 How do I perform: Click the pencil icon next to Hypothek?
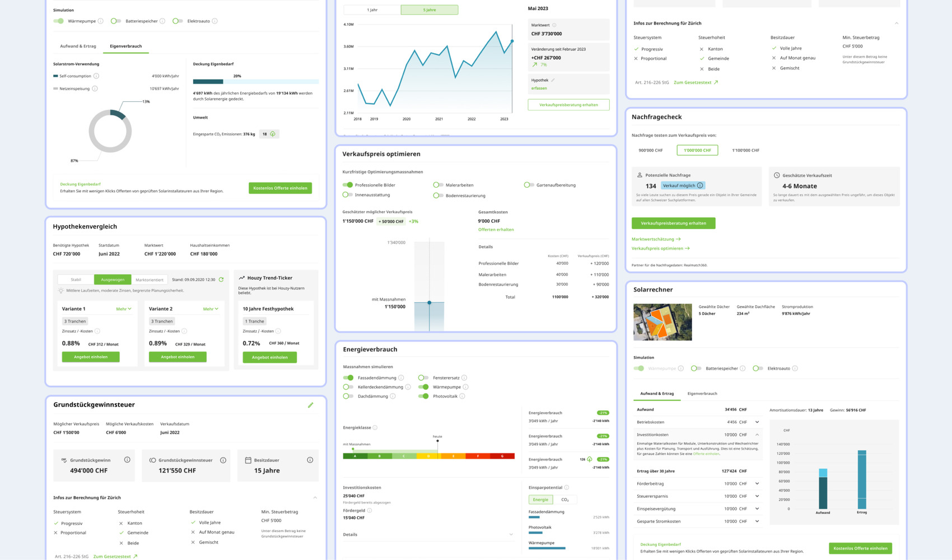tap(553, 80)
